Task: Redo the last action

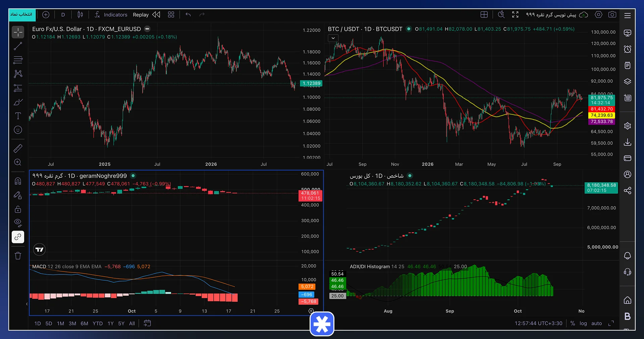Action: (202, 15)
